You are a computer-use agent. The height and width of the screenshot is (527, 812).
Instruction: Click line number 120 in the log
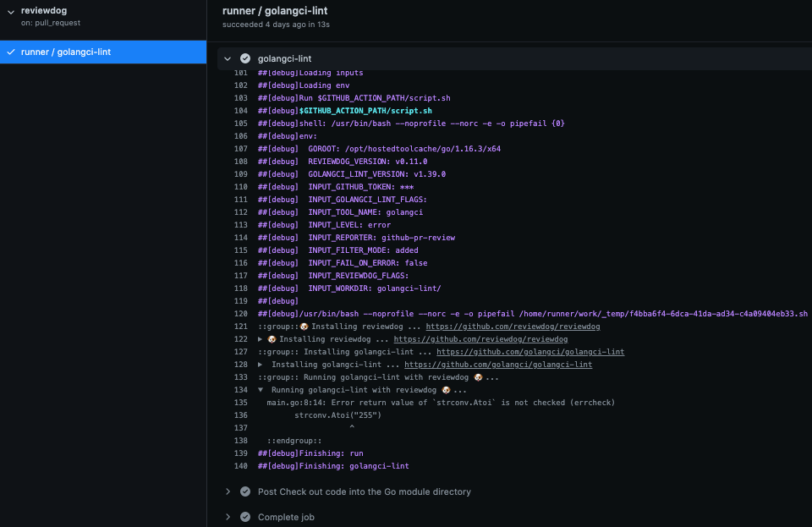click(241, 314)
